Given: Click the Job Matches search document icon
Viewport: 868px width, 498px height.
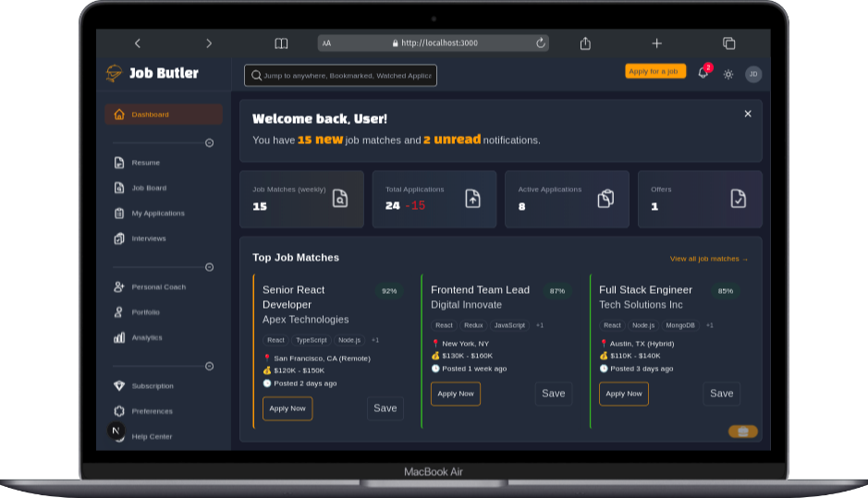Looking at the screenshot, I should 340,198.
